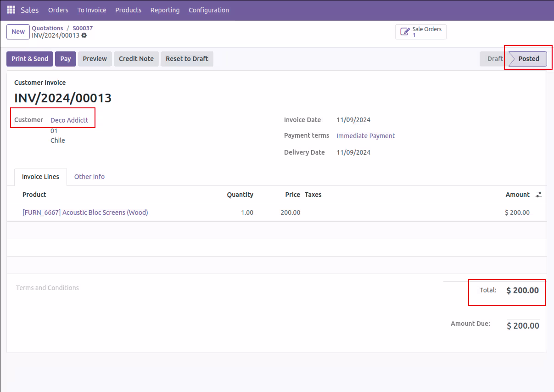Click the invoice title INV/2024/00013
The image size is (554, 392).
63,98
